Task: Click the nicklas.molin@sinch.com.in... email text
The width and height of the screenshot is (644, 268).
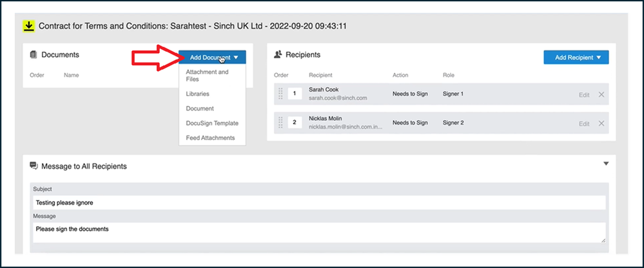Action: coord(346,127)
